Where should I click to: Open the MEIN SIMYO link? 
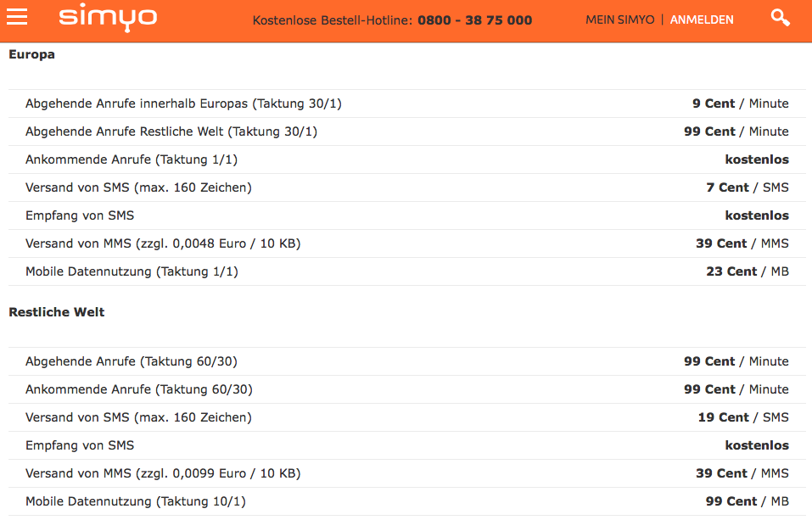tap(619, 20)
